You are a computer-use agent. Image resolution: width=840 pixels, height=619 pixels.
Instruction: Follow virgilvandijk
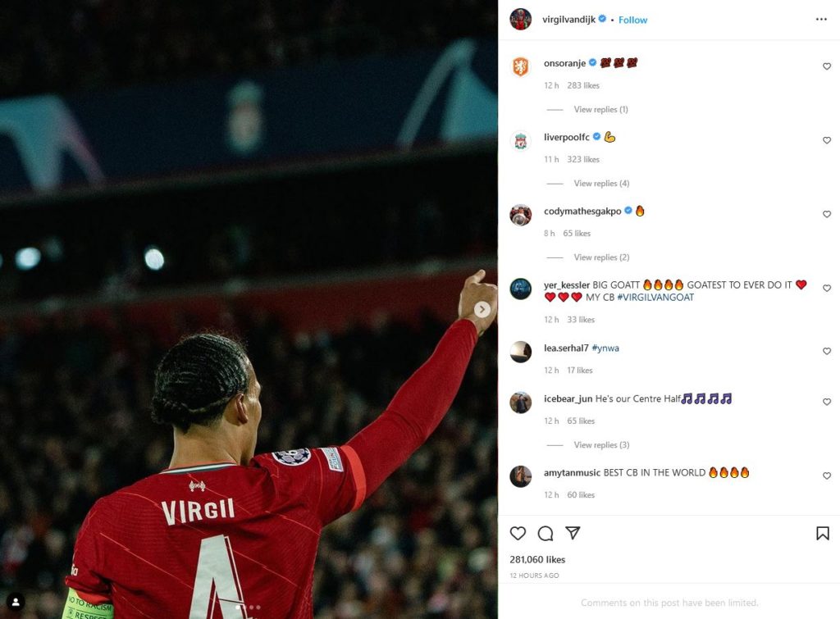coord(632,20)
